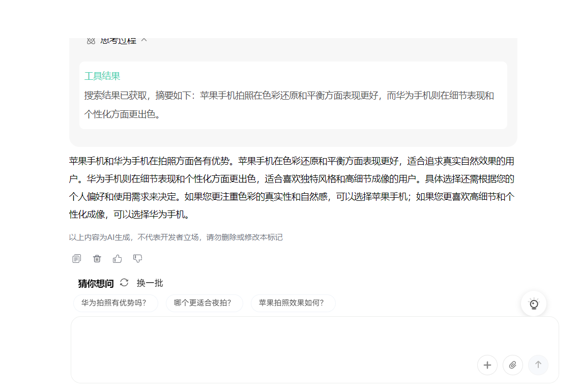Click the AI-generated content disclaimer text

tap(176, 237)
